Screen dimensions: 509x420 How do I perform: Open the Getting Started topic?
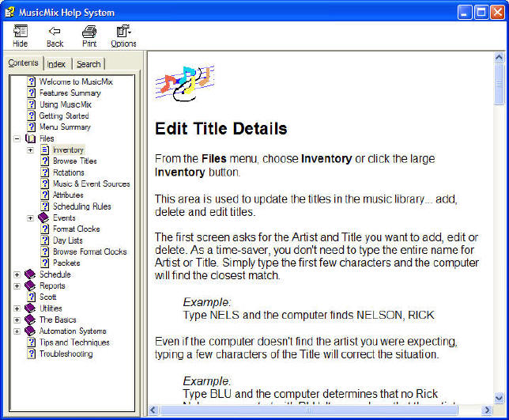pyautogui.click(x=64, y=115)
